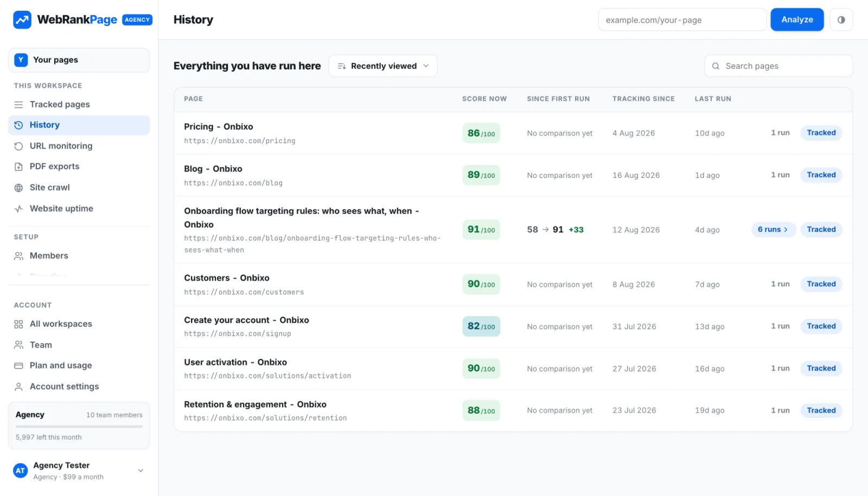
Task: Click the Account settings person icon
Action: point(18,386)
